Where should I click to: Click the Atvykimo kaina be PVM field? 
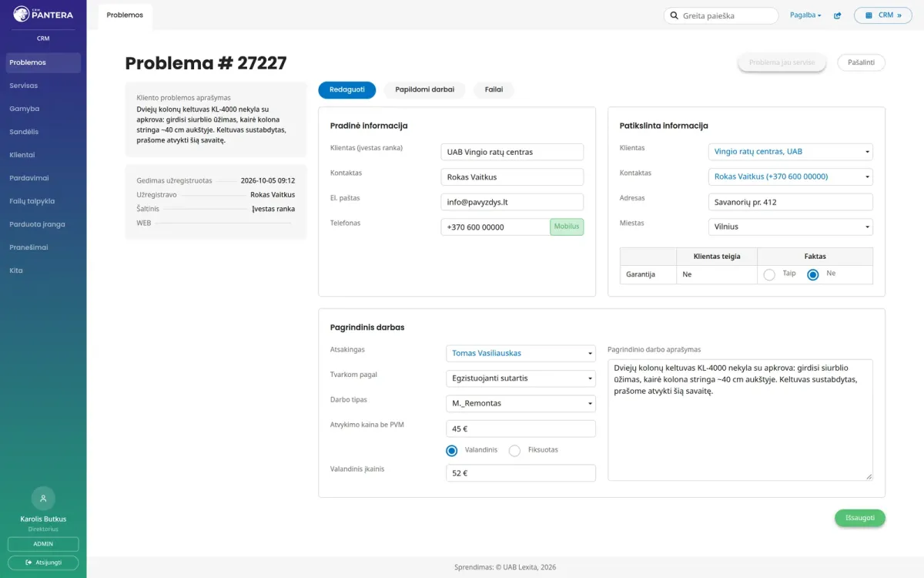(x=521, y=428)
